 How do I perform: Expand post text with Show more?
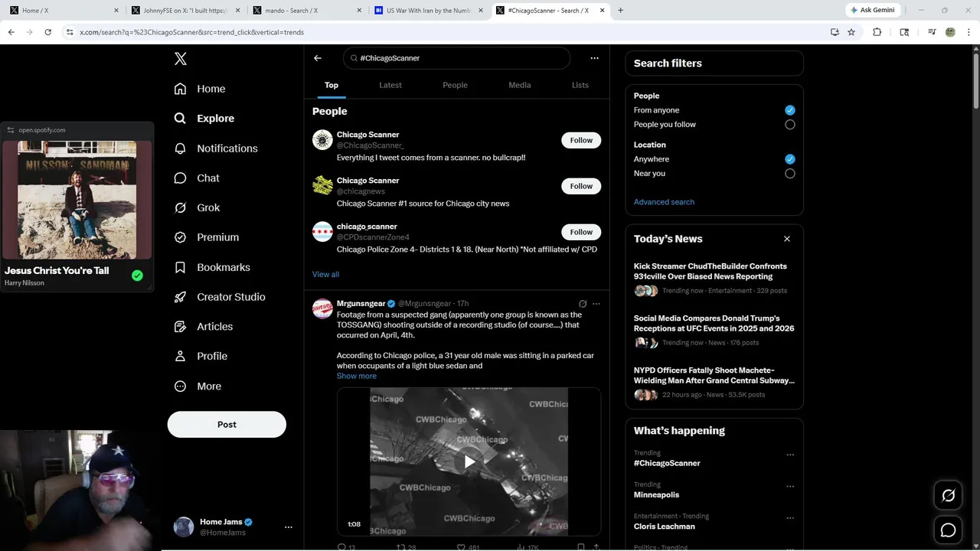[357, 376]
